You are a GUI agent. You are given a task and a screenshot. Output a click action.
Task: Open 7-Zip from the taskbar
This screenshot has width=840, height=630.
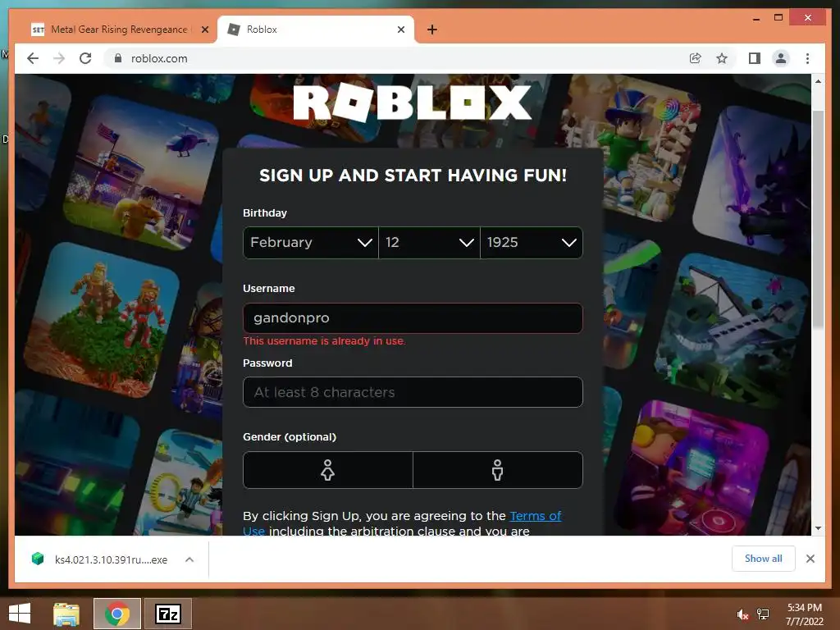168,614
